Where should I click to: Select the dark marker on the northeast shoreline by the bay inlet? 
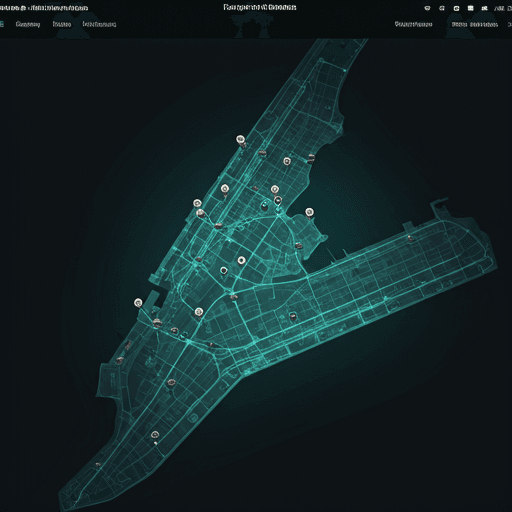tap(311, 158)
